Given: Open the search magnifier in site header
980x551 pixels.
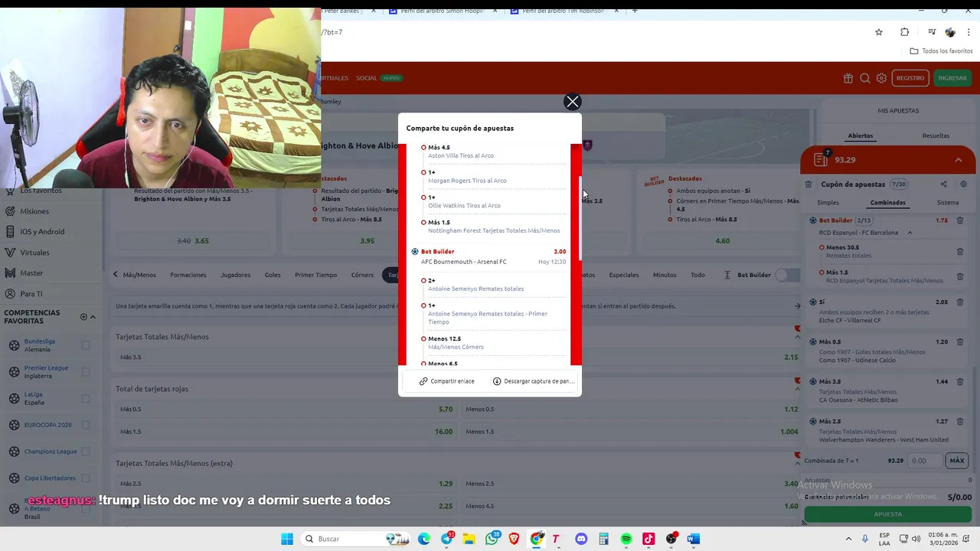Looking at the screenshot, I should coord(865,78).
